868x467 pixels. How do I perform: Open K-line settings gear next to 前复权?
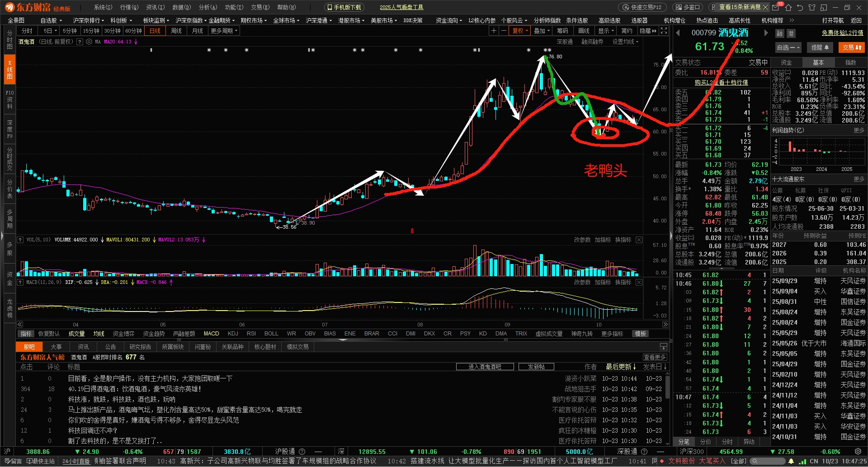89,42
